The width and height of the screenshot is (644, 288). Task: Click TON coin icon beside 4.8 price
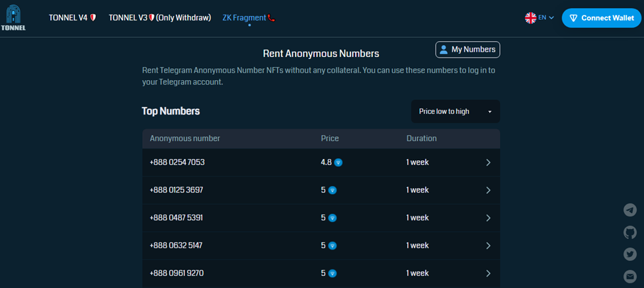[x=339, y=162]
